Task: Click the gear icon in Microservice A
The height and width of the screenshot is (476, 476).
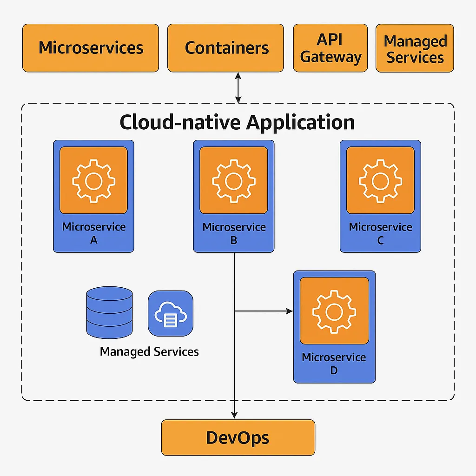Action: click(93, 180)
